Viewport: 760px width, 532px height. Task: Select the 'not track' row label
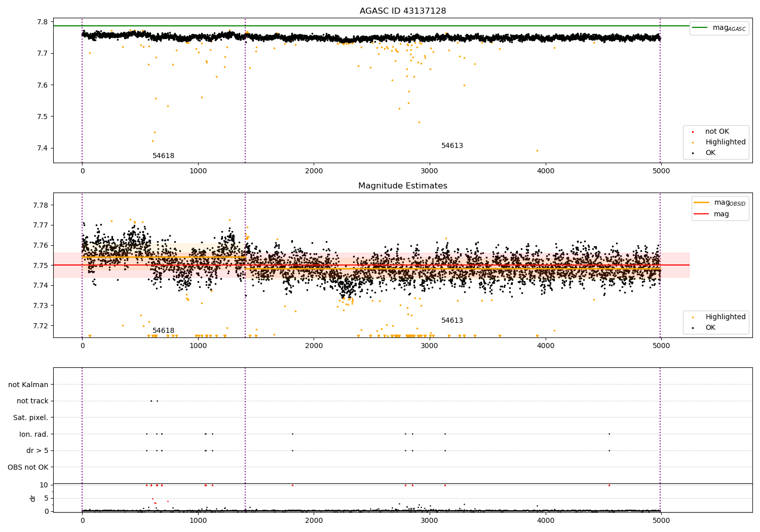pyautogui.click(x=32, y=401)
